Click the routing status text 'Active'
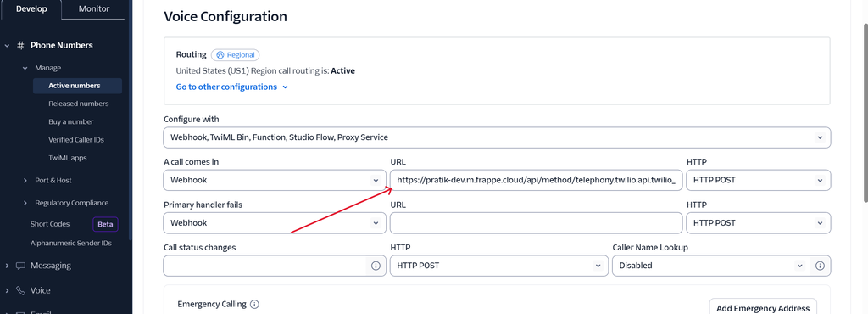Image resolution: width=868 pixels, height=314 pixels. tap(342, 71)
